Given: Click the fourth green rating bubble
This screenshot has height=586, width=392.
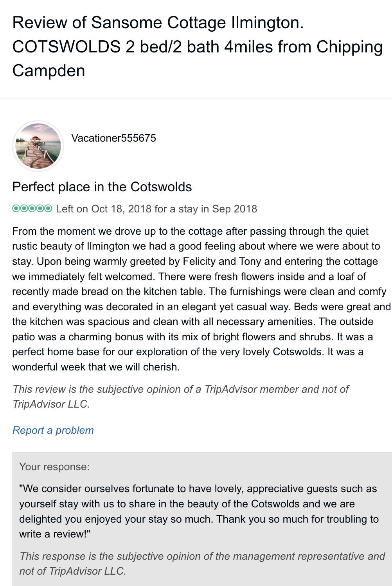Looking at the screenshot, I should pos(40,208).
